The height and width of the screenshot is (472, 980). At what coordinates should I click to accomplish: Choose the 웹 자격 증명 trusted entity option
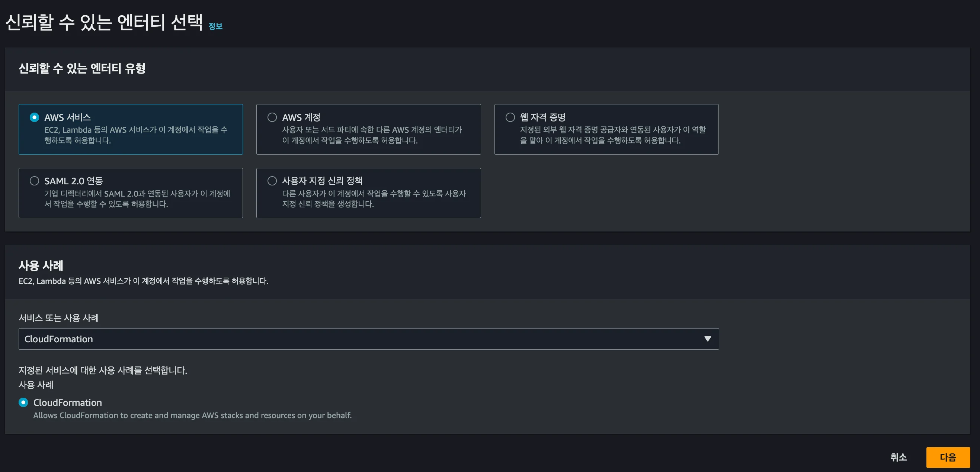point(510,117)
